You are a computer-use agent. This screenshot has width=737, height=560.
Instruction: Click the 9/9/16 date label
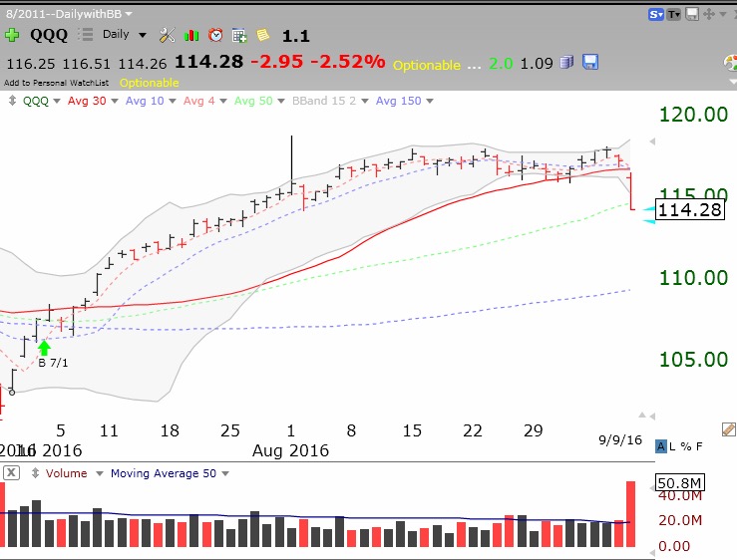pyautogui.click(x=620, y=440)
